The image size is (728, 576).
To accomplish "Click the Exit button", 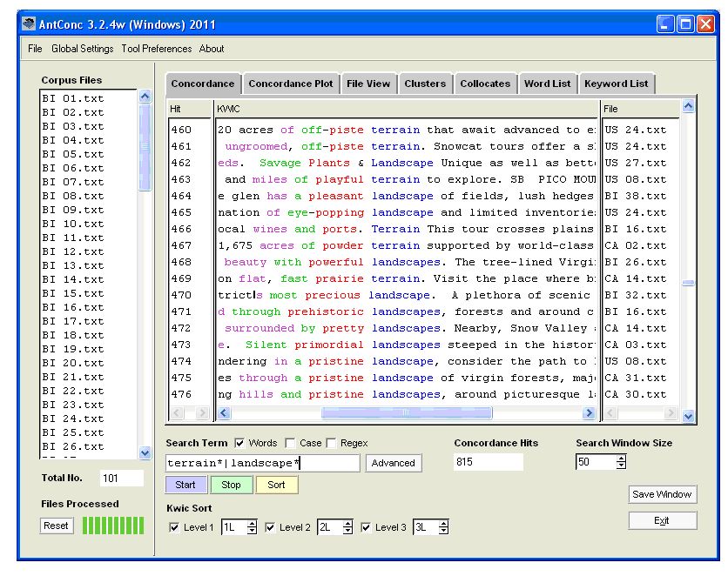I will pos(662,521).
